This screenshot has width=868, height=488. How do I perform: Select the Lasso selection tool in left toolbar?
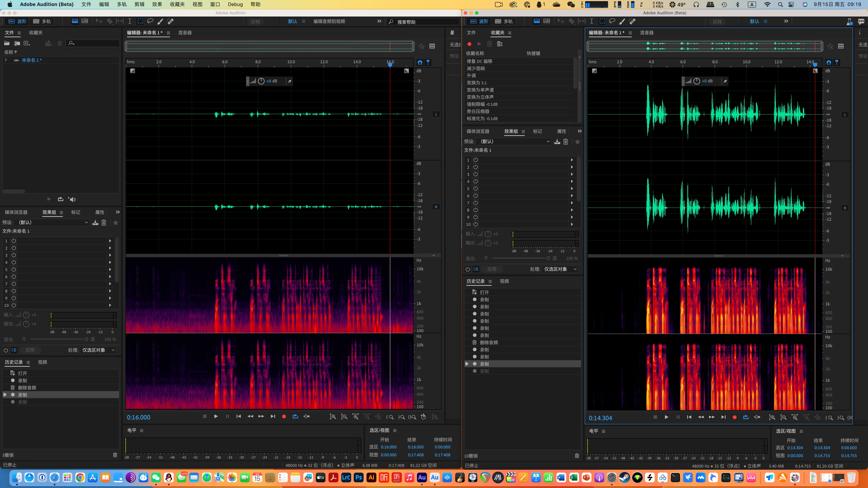150,21
